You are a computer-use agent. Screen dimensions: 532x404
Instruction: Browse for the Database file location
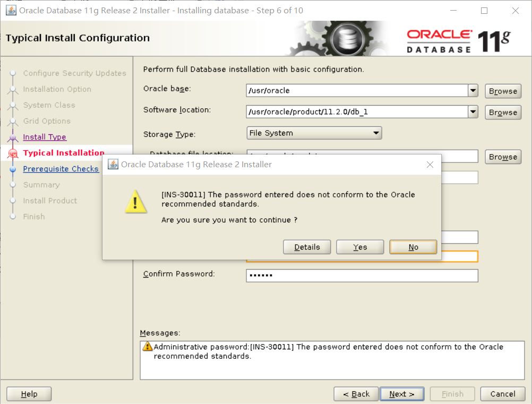pyautogui.click(x=503, y=157)
